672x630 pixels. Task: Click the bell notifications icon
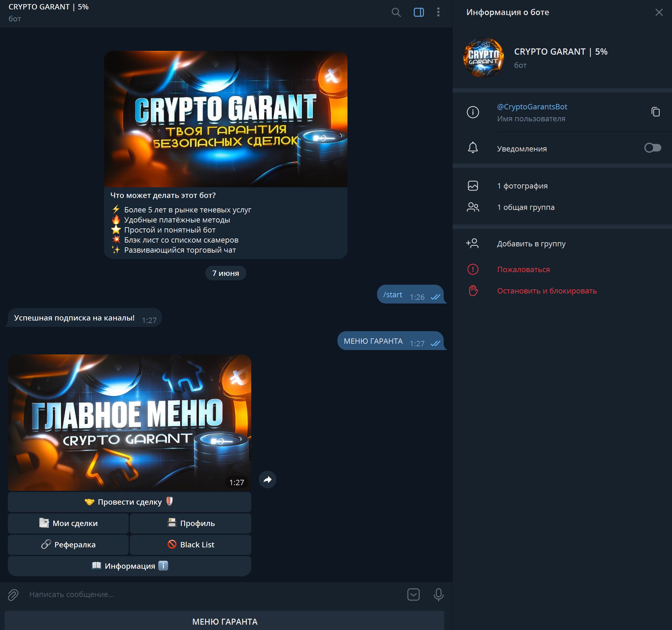[x=473, y=148]
